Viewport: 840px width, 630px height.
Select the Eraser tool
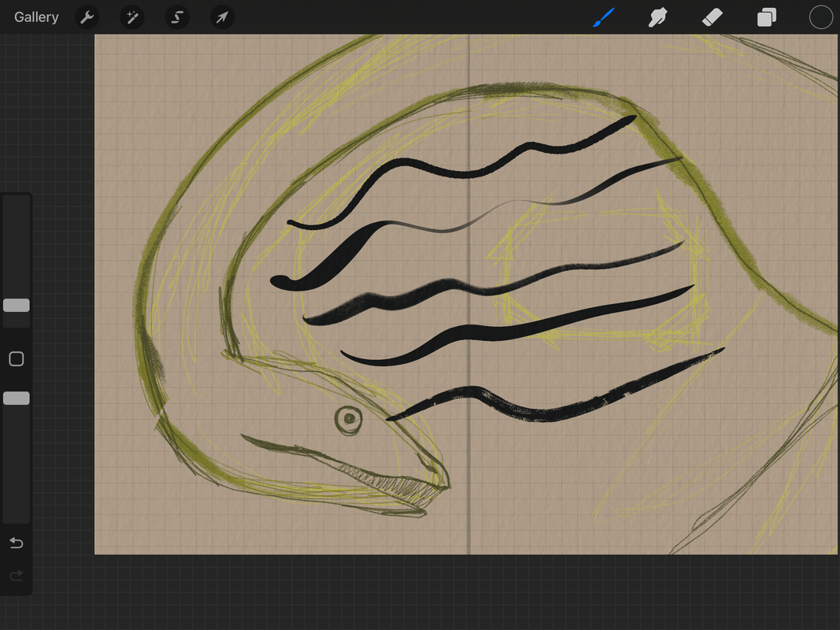pyautogui.click(x=712, y=17)
